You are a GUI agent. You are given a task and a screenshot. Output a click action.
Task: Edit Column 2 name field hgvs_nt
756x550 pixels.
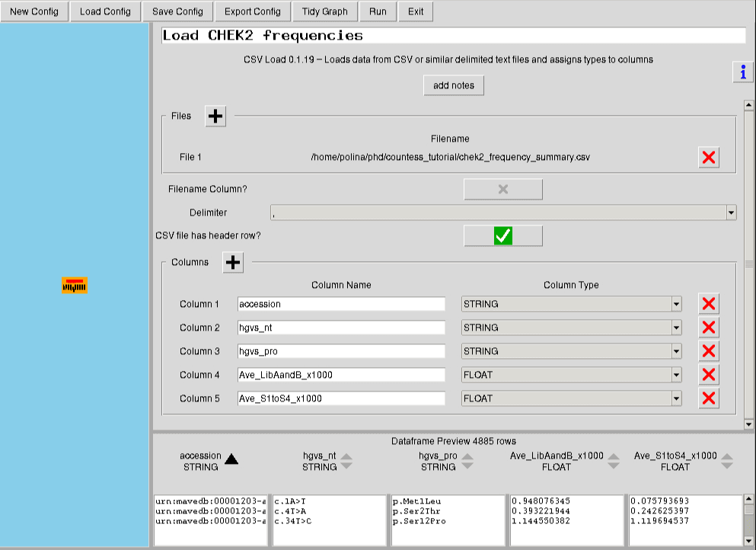[341, 328]
